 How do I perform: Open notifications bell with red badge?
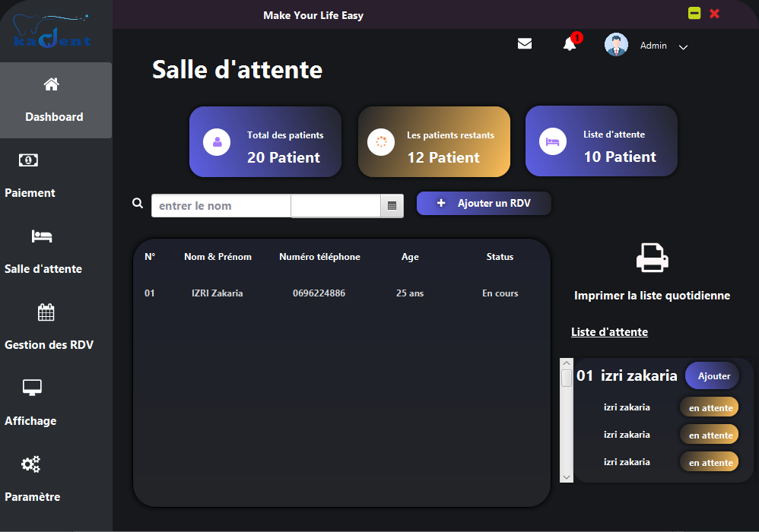click(570, 44)
